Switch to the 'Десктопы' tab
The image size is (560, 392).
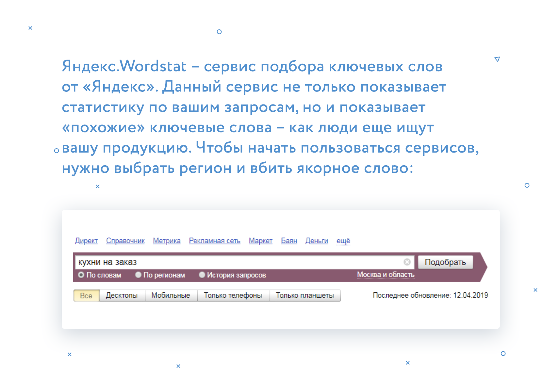click(122, 296)
